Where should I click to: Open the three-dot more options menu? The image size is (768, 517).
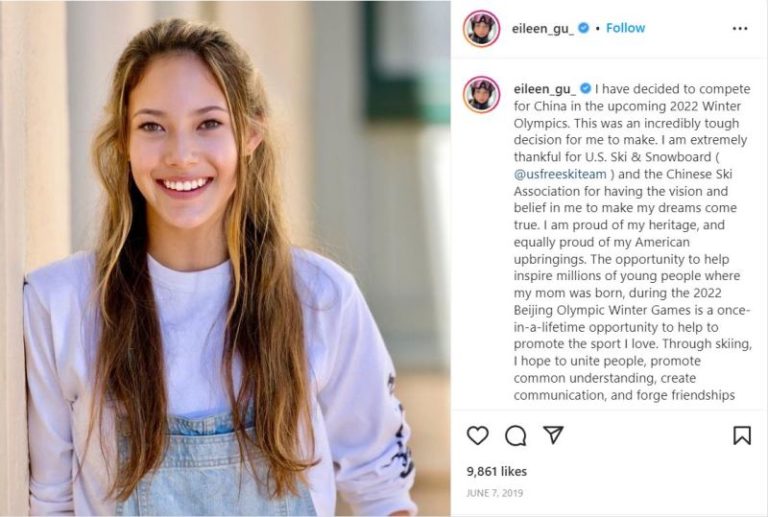coord(740,28)
